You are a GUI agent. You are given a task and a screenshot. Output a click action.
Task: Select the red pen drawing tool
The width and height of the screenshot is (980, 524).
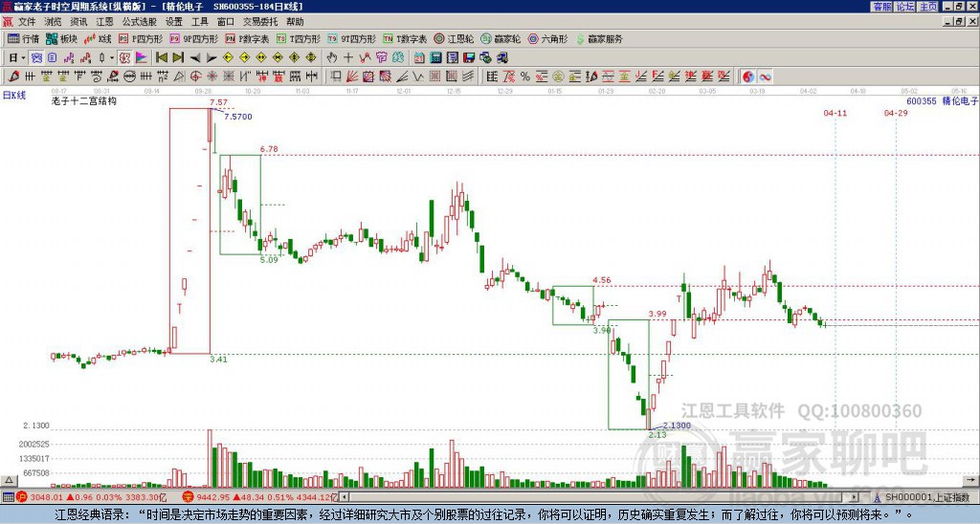[x=13, y=76]
